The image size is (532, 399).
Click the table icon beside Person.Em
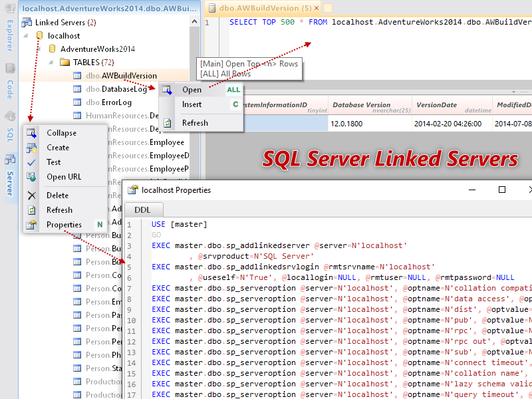click(x=77, y=302)
